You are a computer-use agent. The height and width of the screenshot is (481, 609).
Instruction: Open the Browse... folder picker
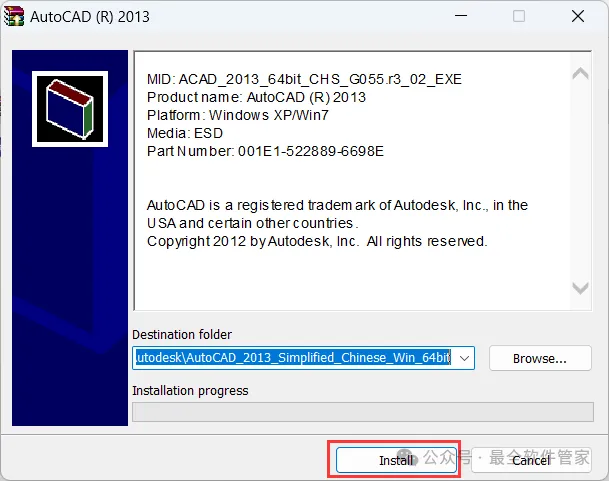coord(540,358)
